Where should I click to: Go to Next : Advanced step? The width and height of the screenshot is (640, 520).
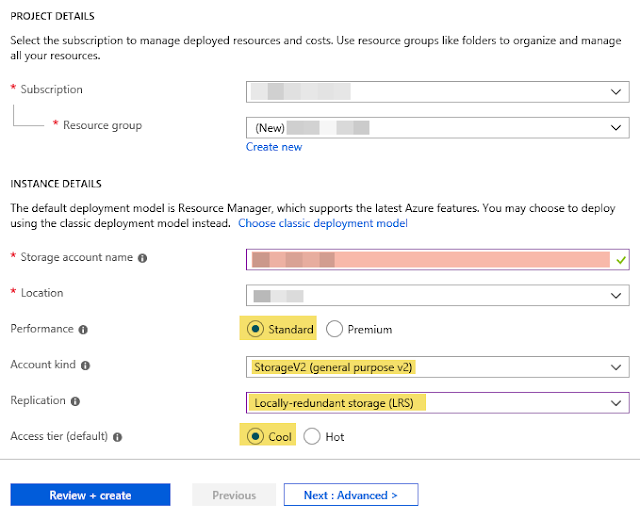pyautogui.click(x=350, y=495)
